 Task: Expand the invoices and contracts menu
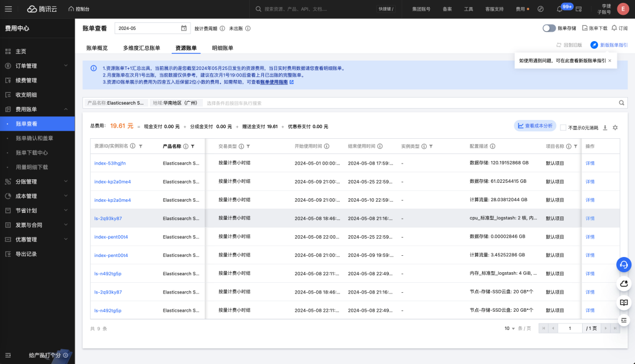[37, 225]
